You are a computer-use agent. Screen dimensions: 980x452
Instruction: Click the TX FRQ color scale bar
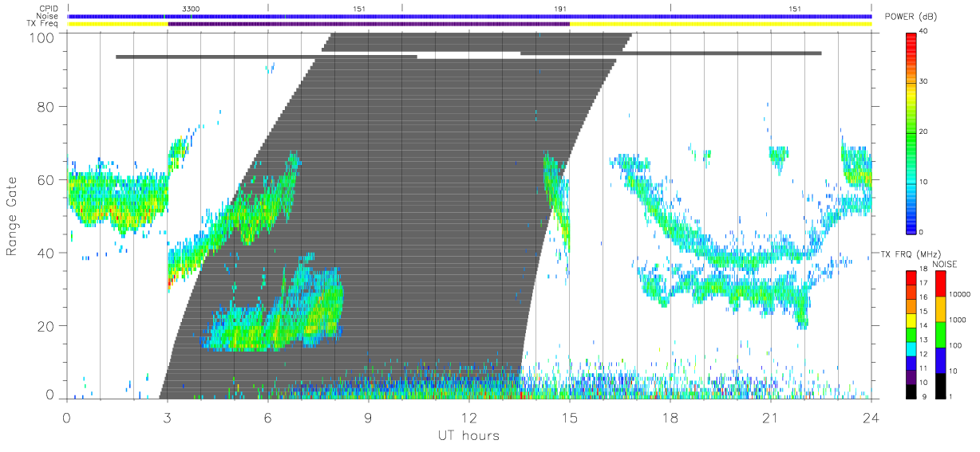pos(911,333)
